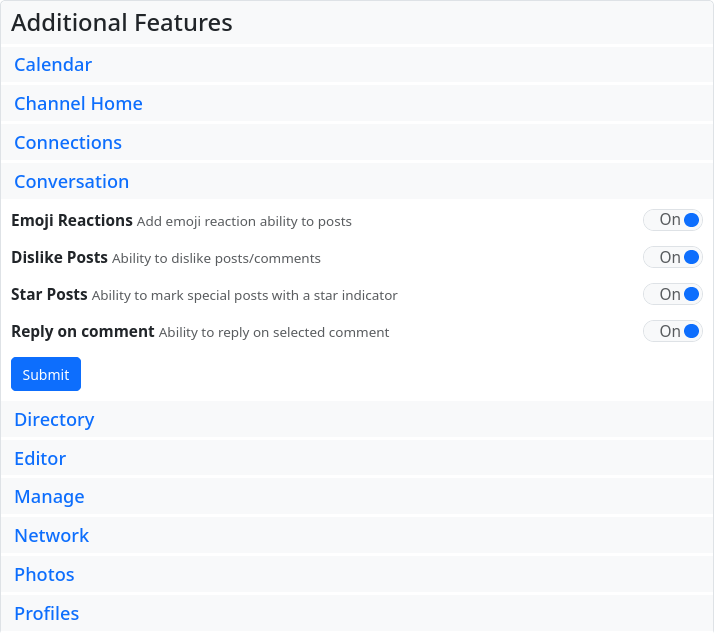The image size is (714, 634).
Task: Open the Channel Home section
Action: point(78,104)
